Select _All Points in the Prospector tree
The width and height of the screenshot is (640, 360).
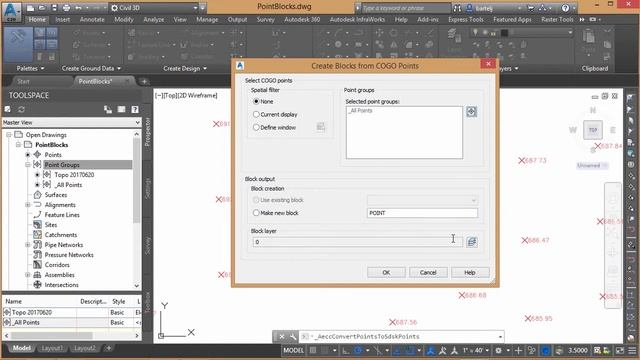point(68,184)
